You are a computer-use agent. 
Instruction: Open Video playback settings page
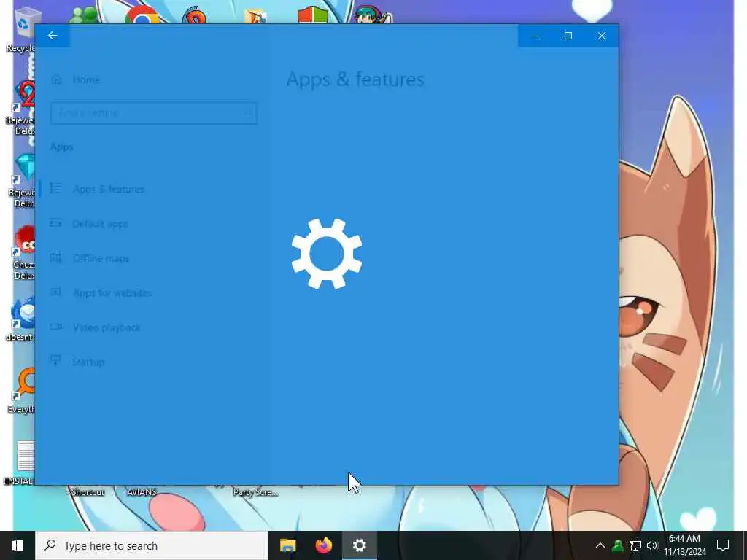[x=107, y=327]
